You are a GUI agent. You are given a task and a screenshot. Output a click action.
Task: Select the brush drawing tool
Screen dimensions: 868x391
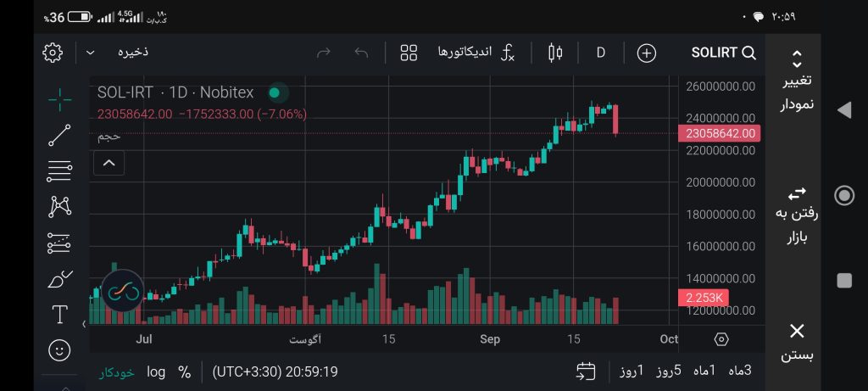[x=60, y=279]
